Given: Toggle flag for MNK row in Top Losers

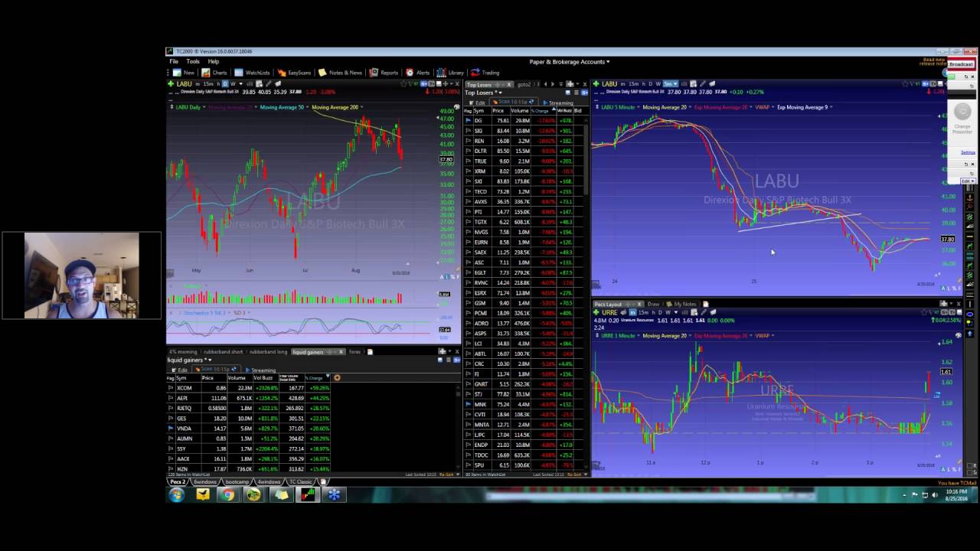Looking at the screenshot, I should click(x=469, y=404).
